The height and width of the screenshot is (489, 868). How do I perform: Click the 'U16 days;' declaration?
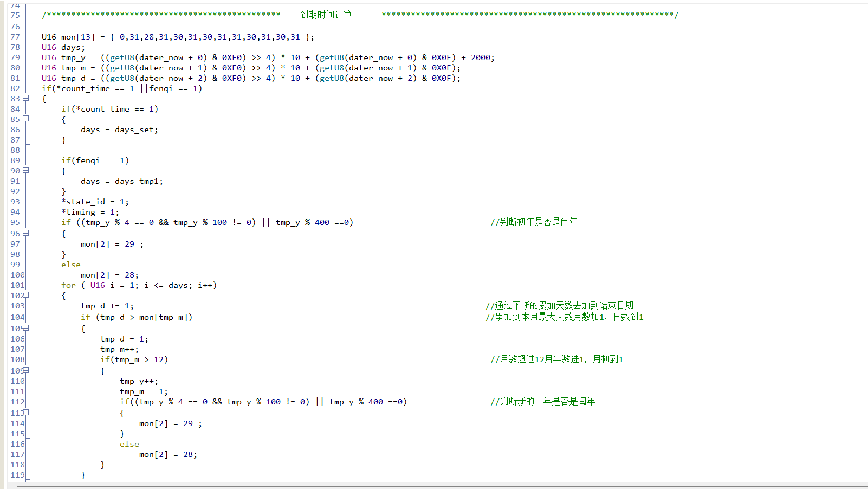tap(63, 47)
